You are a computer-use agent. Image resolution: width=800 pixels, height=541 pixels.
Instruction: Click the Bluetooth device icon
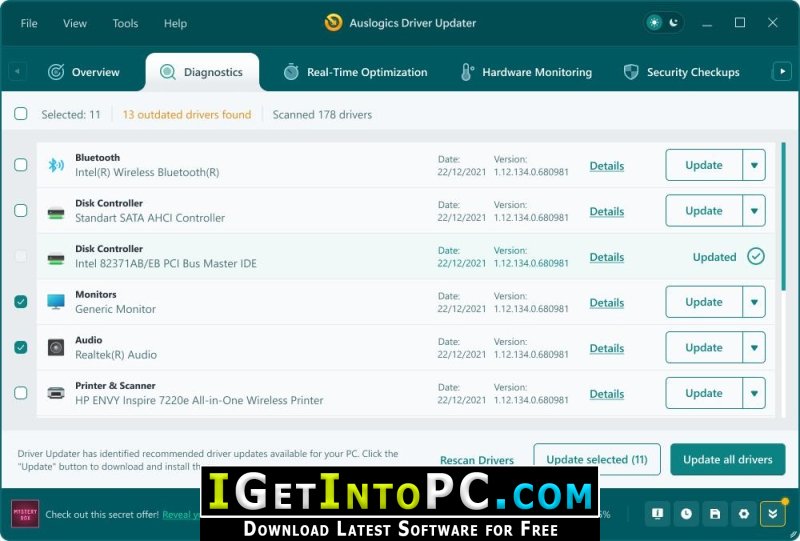click(56, 165)
